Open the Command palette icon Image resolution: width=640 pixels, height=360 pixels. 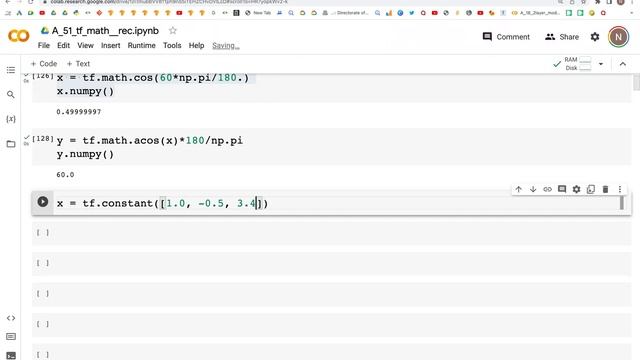click(x=11, y=336)
